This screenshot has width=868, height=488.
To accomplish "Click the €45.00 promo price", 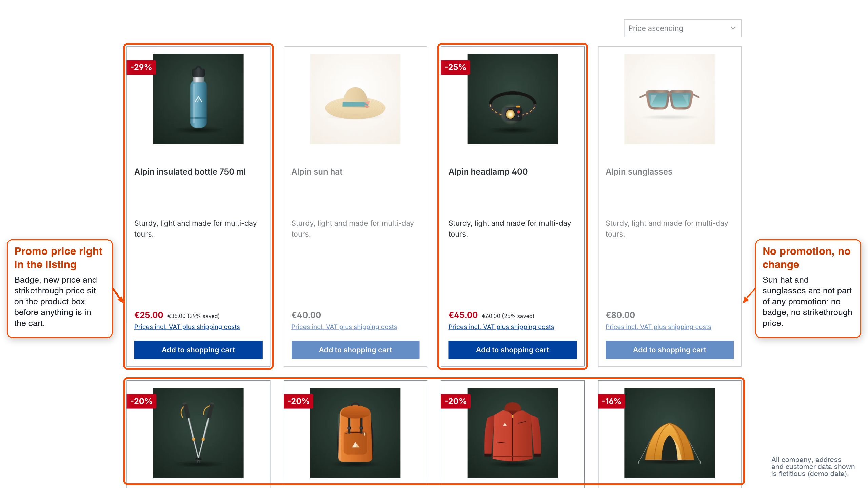I will 463,315.
